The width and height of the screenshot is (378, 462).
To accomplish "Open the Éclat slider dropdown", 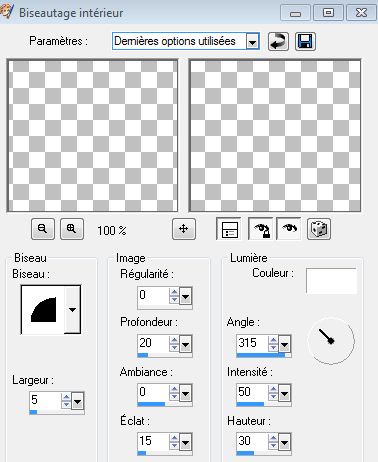I will tap(185, 442).
